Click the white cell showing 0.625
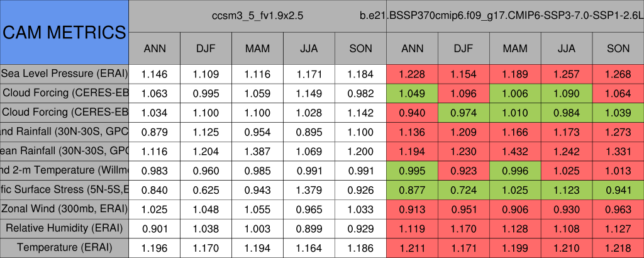 click(206, 189)
